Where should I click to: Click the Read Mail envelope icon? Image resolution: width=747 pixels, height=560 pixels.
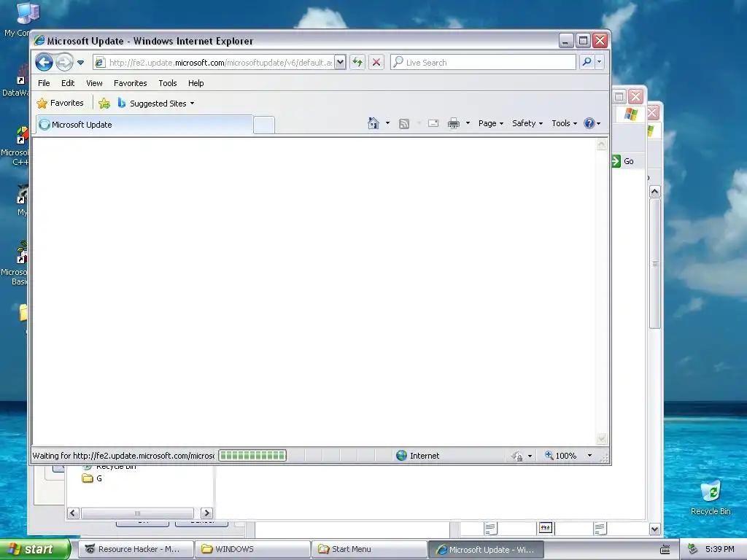click(433, 123)
